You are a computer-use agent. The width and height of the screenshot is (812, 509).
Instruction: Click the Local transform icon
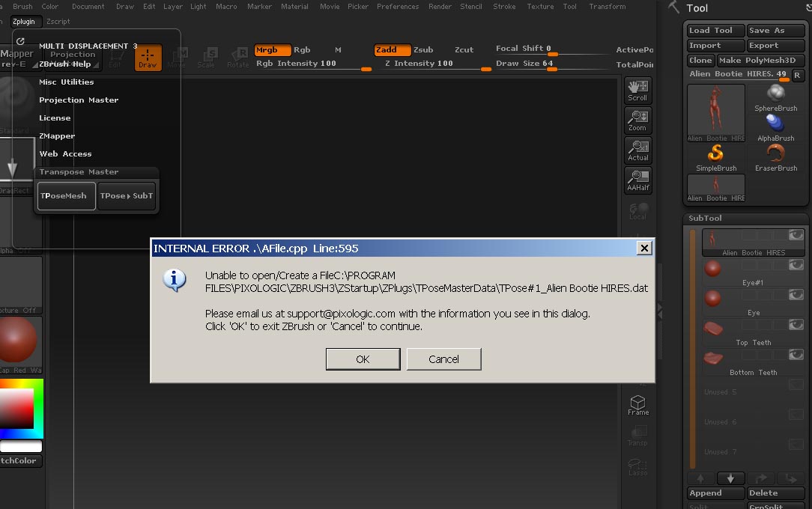[638, 210]
